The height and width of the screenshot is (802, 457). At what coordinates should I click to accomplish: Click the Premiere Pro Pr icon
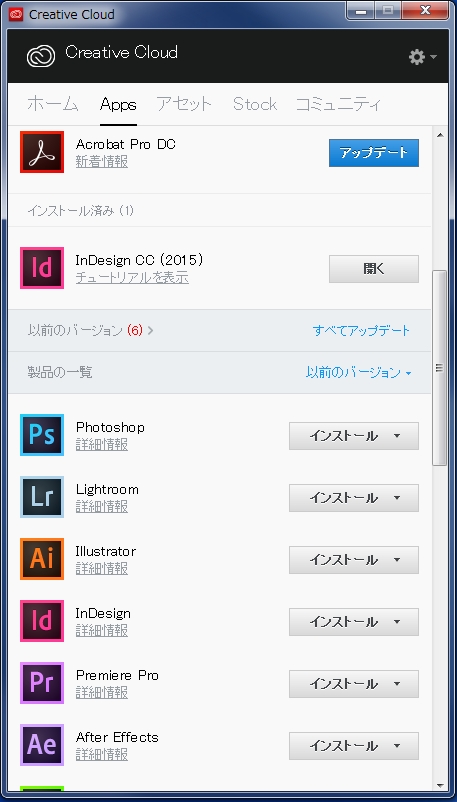click(x=42, y=683)
